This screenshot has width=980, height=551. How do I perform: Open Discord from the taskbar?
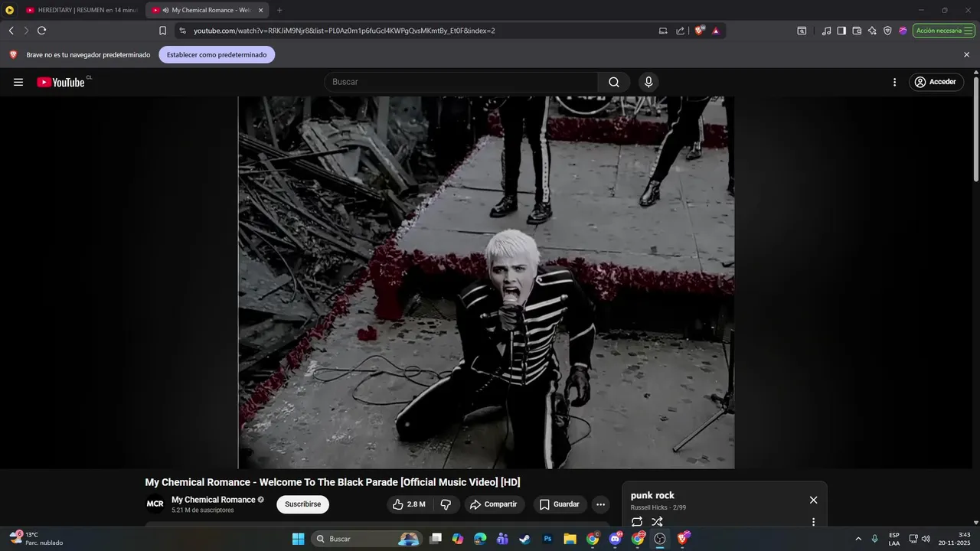[616, 539]
